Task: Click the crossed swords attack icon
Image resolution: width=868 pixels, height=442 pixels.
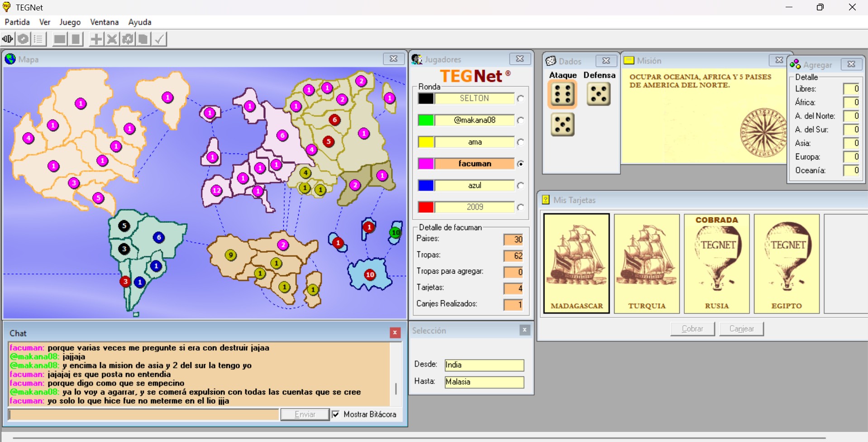Action: (x=112, y=39)
